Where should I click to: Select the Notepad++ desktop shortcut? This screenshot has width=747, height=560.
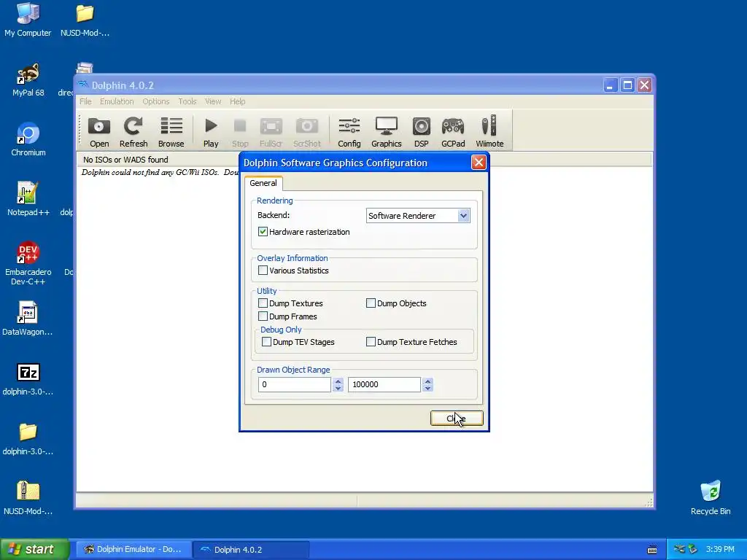pyautogui.click(x=28, y=199)
